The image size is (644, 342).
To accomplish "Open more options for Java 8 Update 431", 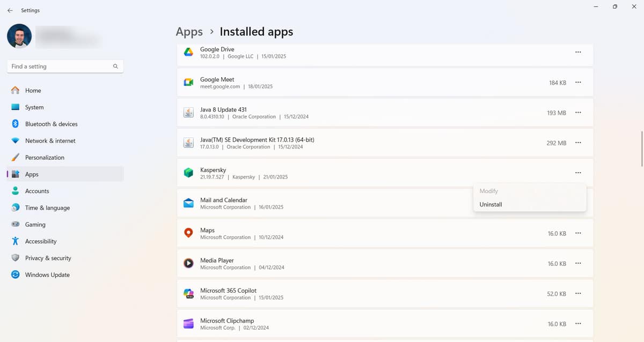I will (578, 113).
